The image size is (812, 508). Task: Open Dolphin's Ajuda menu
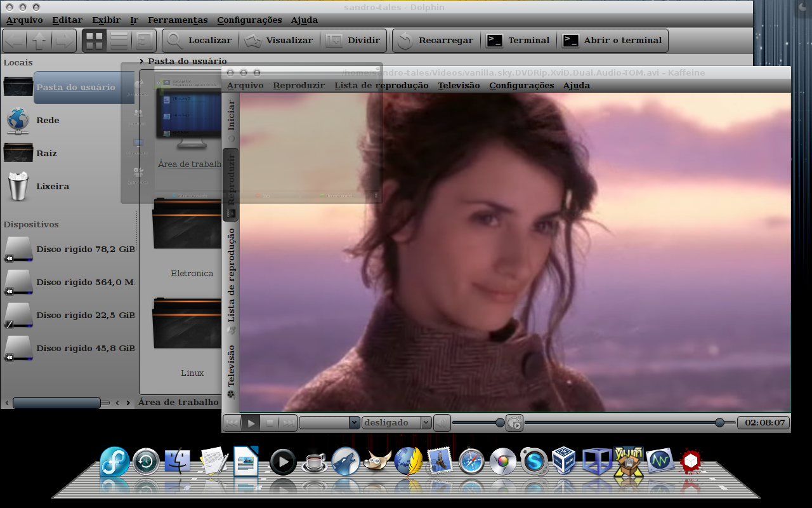click(x=304, y=20)
